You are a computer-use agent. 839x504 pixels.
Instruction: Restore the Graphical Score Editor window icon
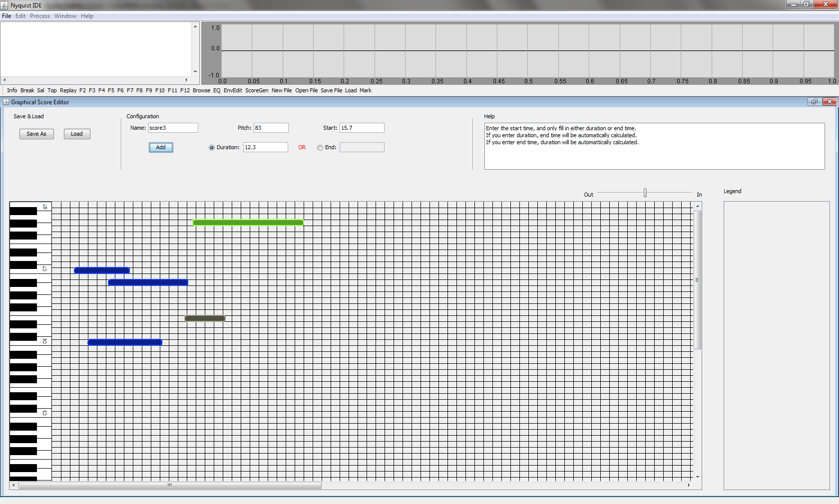(815, 102)
